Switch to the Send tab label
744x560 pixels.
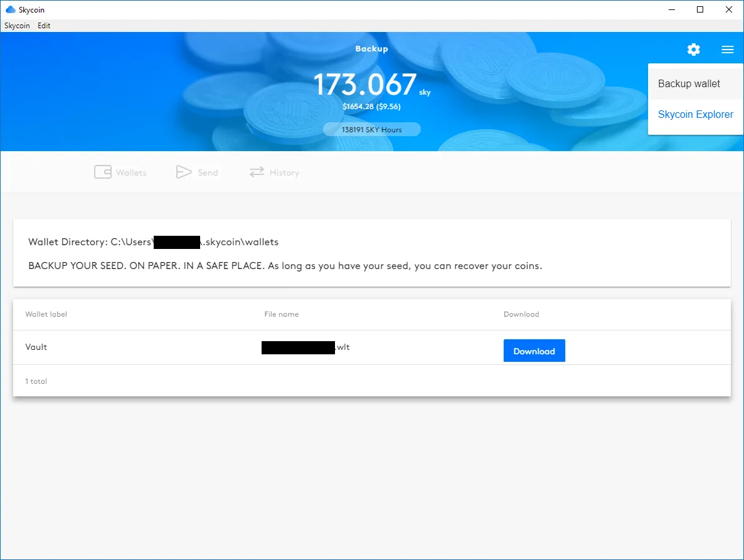pos(208,172)
